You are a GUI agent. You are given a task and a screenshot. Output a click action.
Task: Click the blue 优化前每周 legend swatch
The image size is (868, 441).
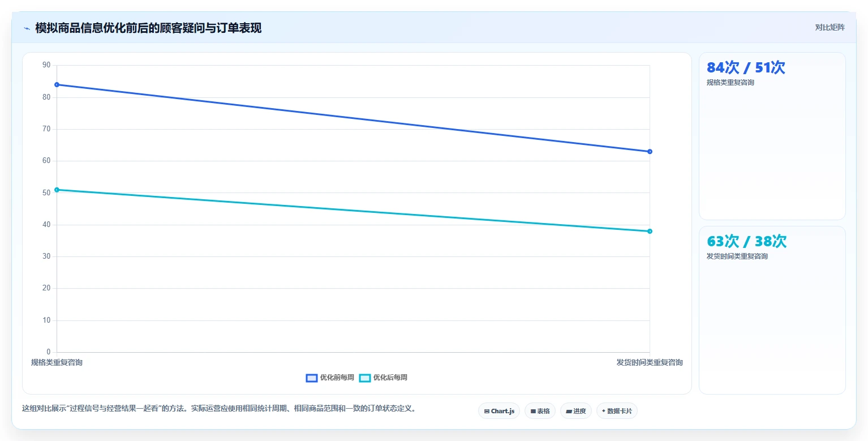coord(312,378)
